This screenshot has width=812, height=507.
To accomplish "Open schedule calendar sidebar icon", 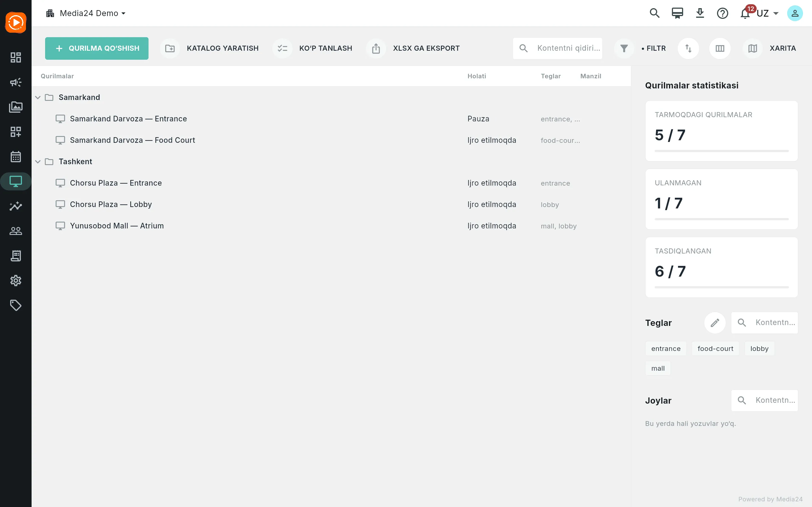I will tap(16, 157).
